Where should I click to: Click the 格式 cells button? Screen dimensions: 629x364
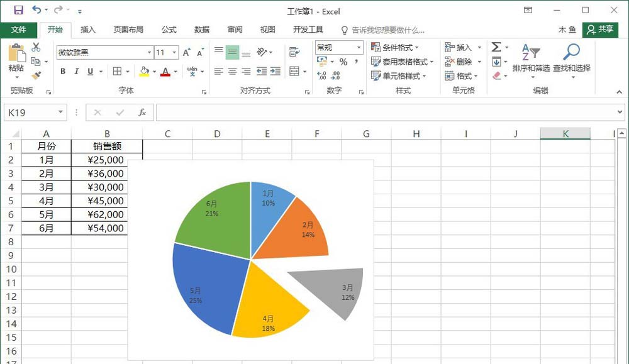tap(462, 76)
